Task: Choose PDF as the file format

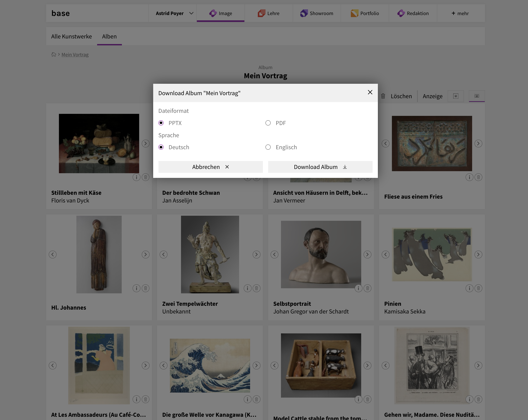Action: 268,123
